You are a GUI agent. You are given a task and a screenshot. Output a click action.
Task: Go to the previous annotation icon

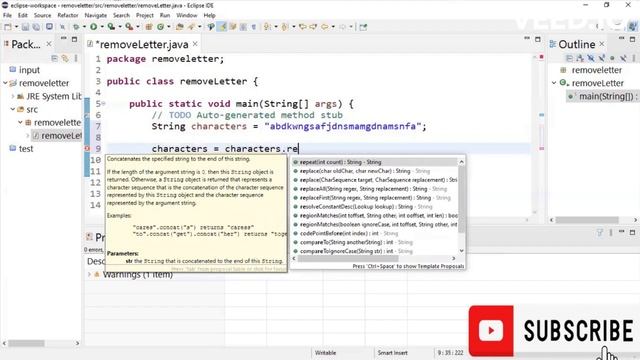tap(284, 27)
